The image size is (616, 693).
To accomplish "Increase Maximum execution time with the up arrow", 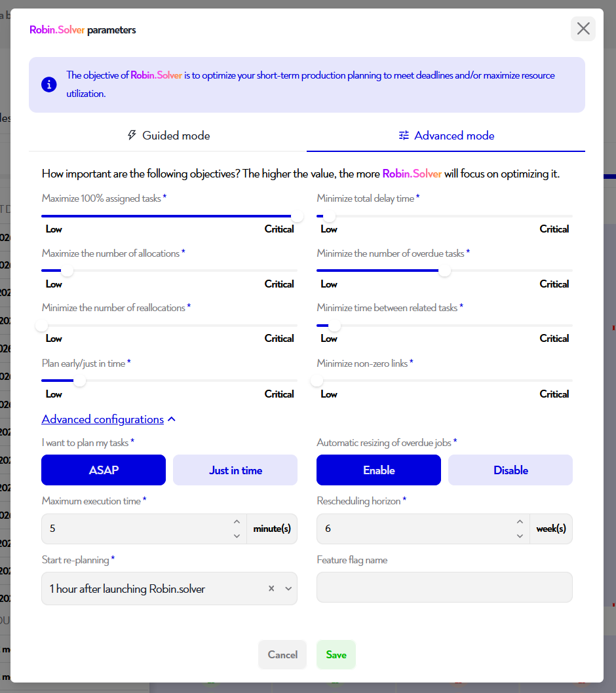I will pos(237,521).
